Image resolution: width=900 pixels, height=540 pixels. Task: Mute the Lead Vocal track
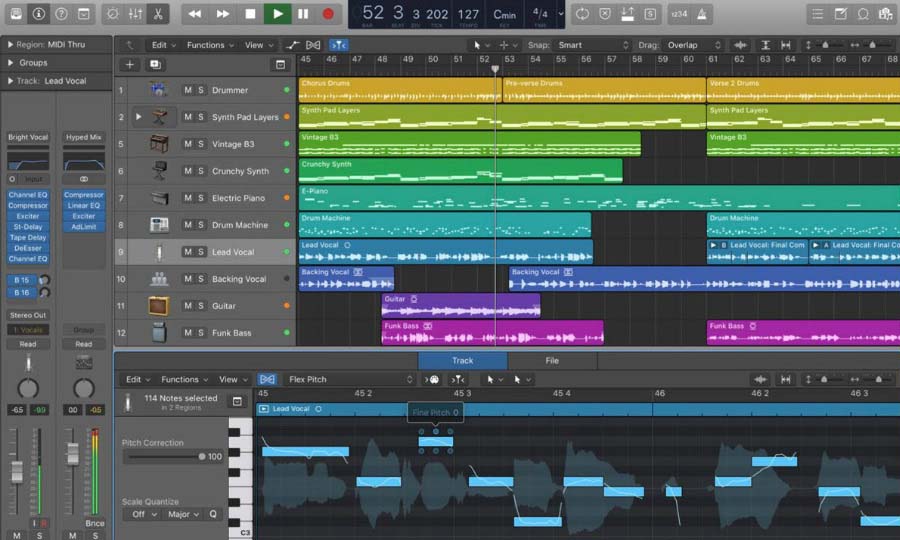tap(187, 252)
